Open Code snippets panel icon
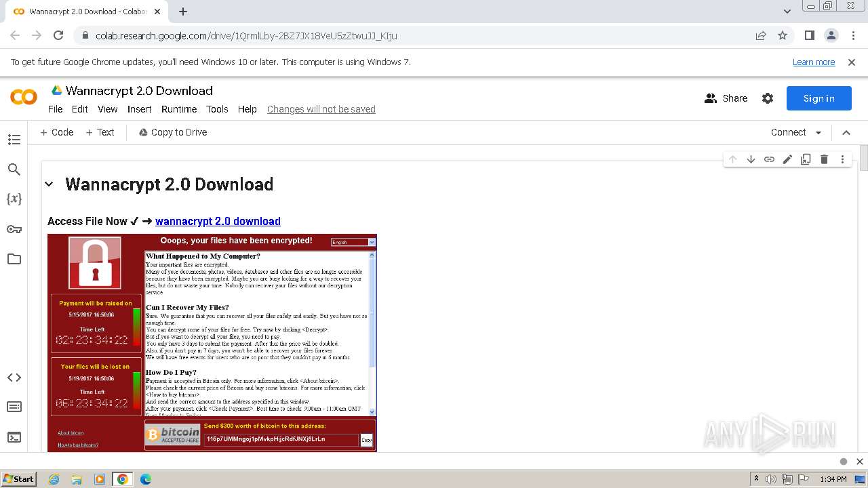The image size is (868, 488). (x=14, y=378)
